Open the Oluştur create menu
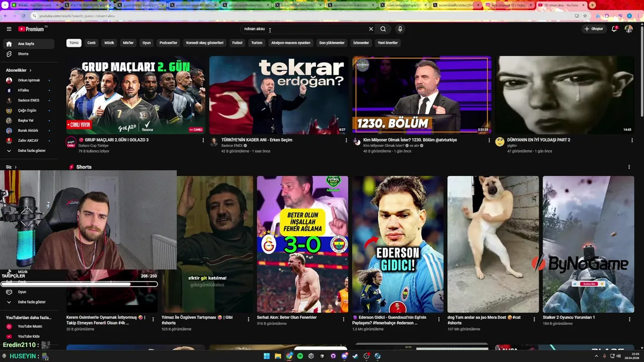Viewport: 644px width, 362px height. pos(594,29)
